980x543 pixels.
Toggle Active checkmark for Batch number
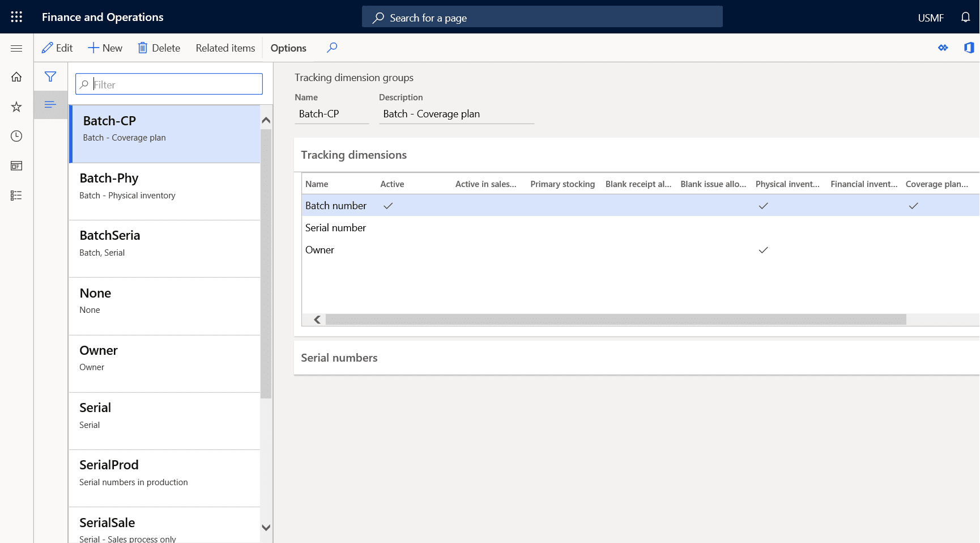click(388, 206)
